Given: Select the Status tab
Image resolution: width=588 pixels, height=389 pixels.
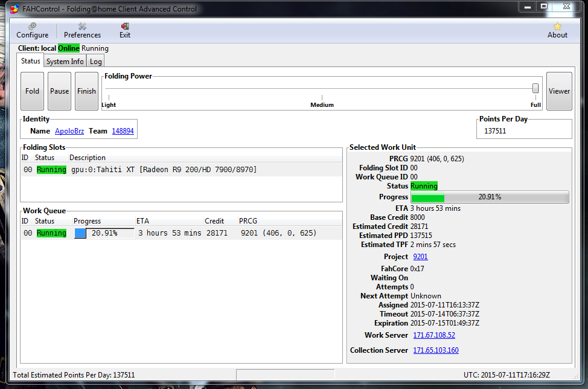Looking at the screenshot, I should [30, 61].
